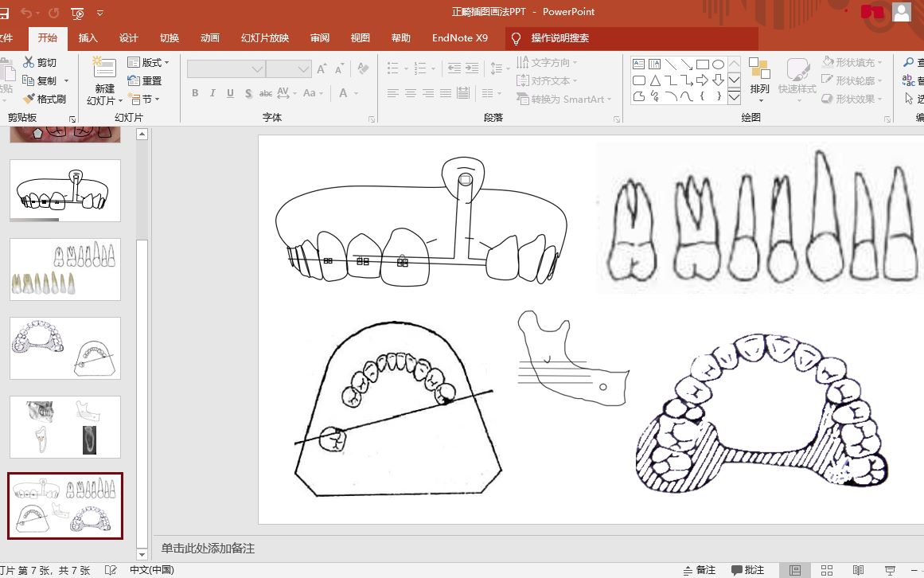Image resolution: width=924 pixels, height=578 pixels.
Task: Click the search box 操作说明搜索
Action: click(x=559, y=38)
